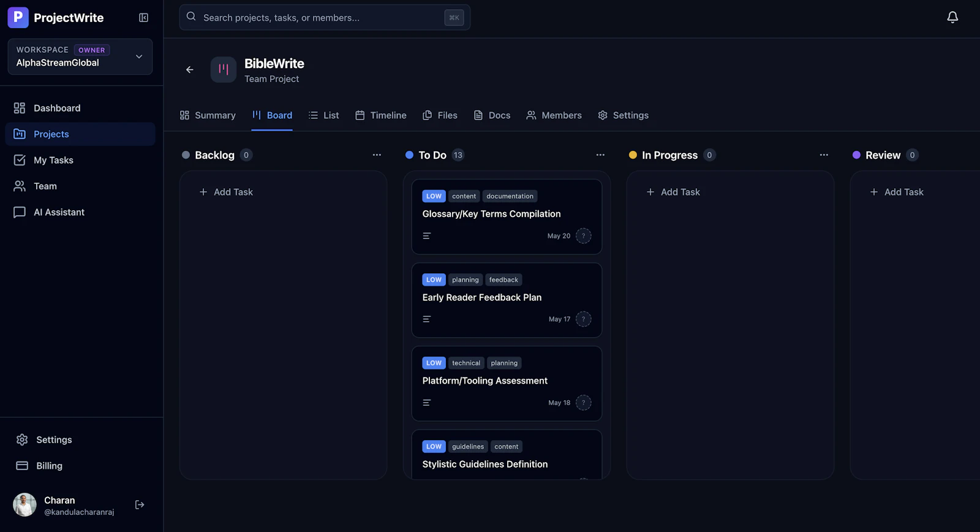This screenshot has width=980, height=532.
Task: Click description icon on Platform/Tooling Assessment card
Action: click(427, 403)
